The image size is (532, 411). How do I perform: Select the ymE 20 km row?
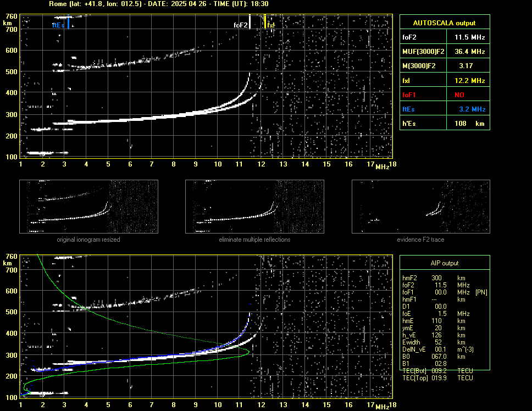click(x=434, y=328)
